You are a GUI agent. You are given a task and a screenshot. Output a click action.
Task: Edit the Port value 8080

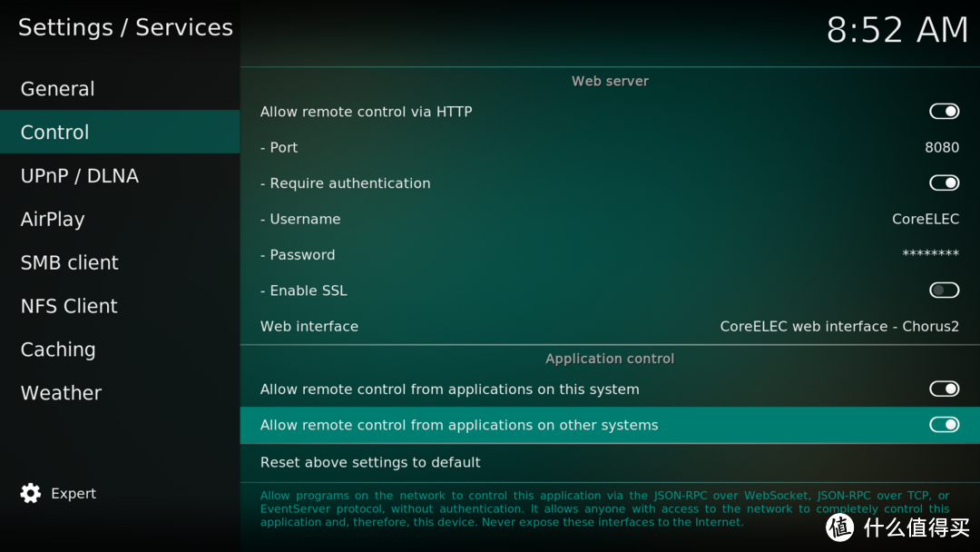942,148
